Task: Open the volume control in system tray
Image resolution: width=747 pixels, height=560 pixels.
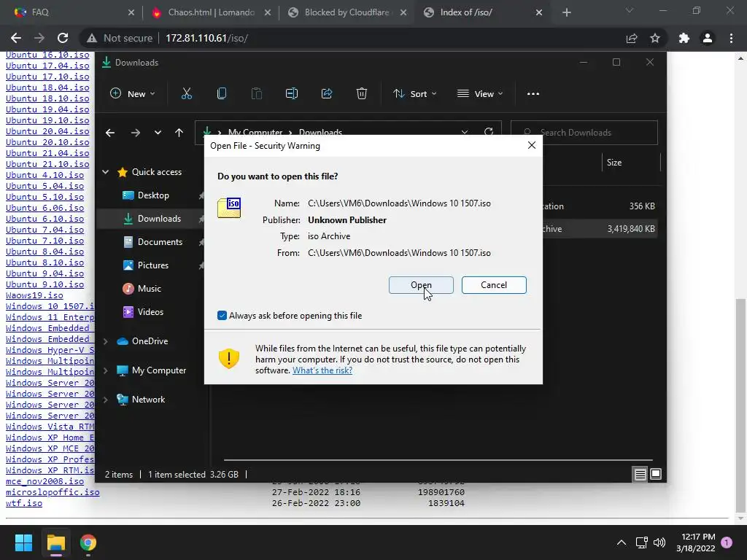Action: click(659, 542)
